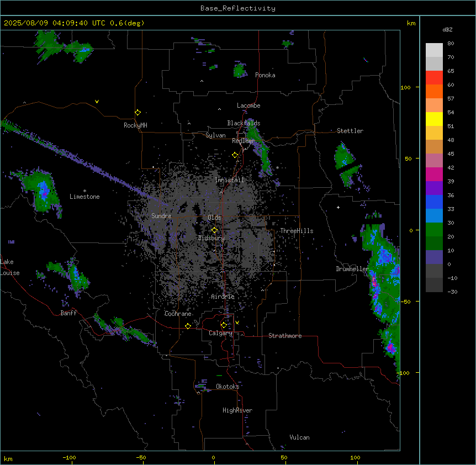Click the Limestone label
Image resolution: width=476 pixels, height=465 pixels.
coord(84,197)
